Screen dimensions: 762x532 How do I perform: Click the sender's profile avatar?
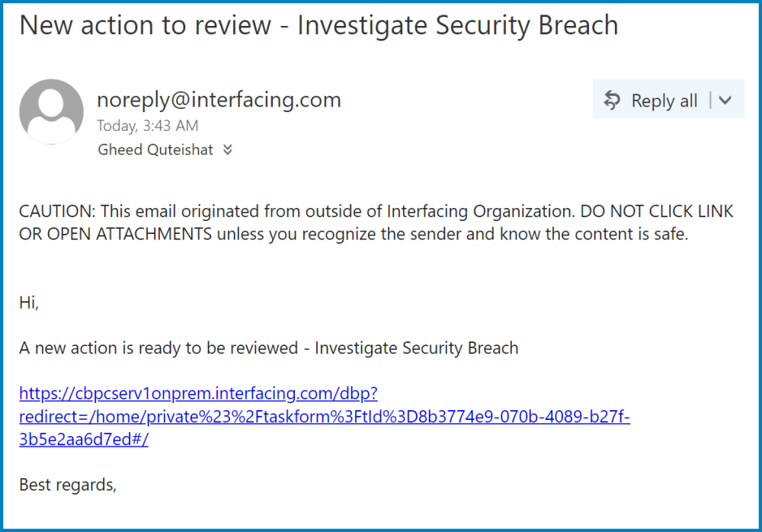point(51,111)
